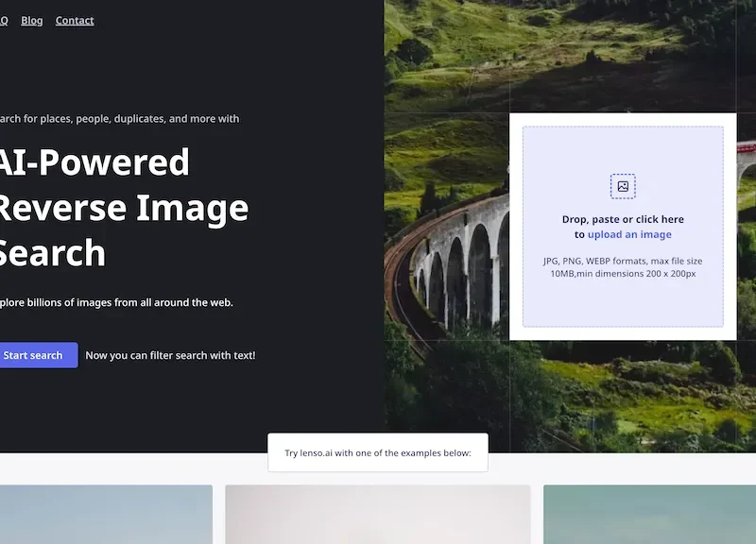
Task: Click the "upload an image" link
Action: click(629, 234)
